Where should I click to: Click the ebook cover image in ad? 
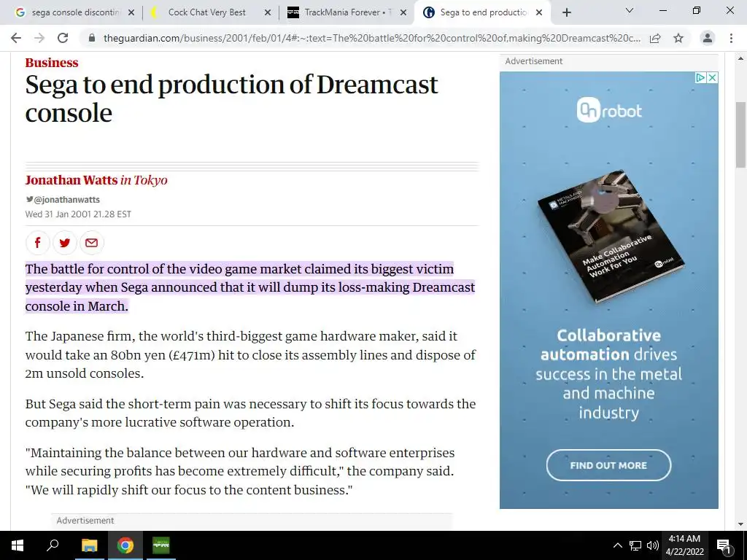pos(611,237)
